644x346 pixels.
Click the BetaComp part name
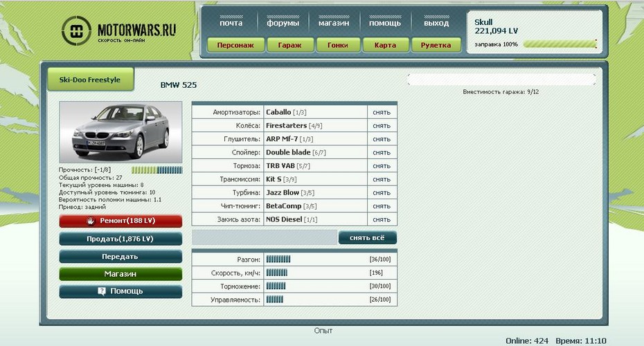pyautogui.click(x=283, y=206)
